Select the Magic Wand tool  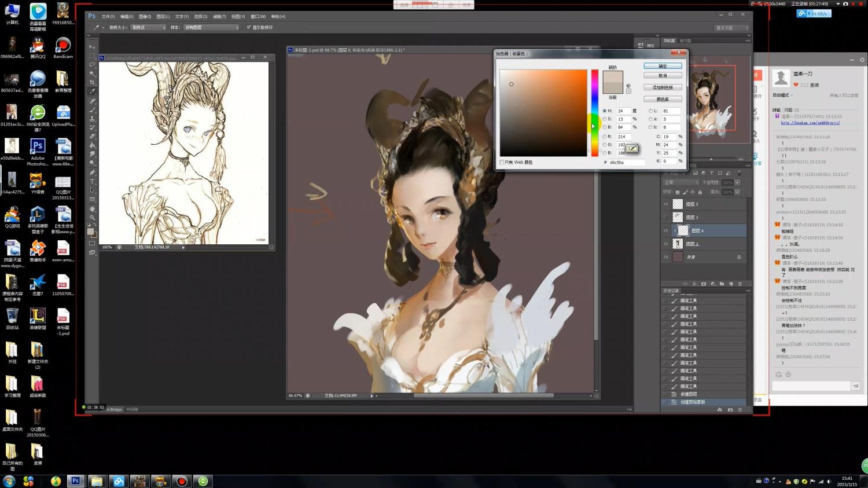92,74
